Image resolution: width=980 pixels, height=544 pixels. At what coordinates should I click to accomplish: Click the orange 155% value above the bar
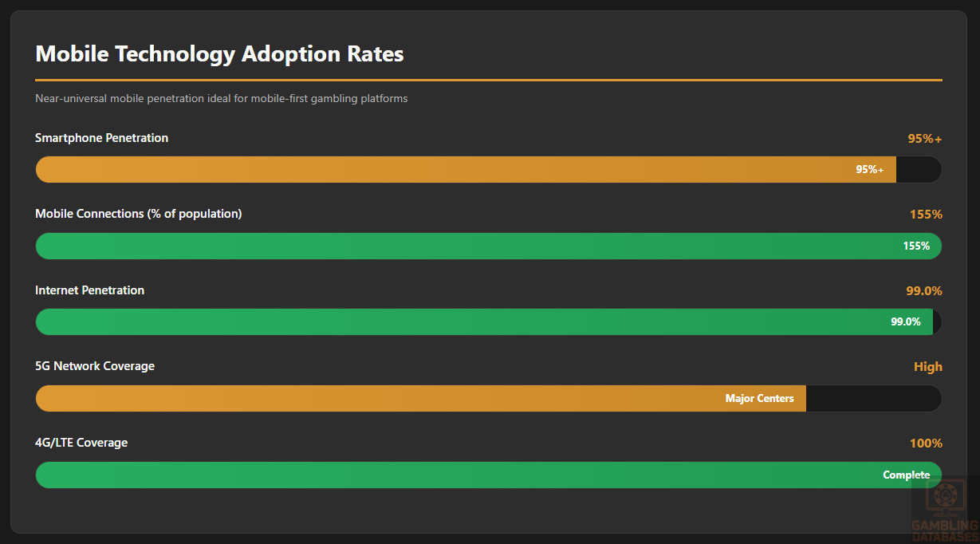point(926,215)
